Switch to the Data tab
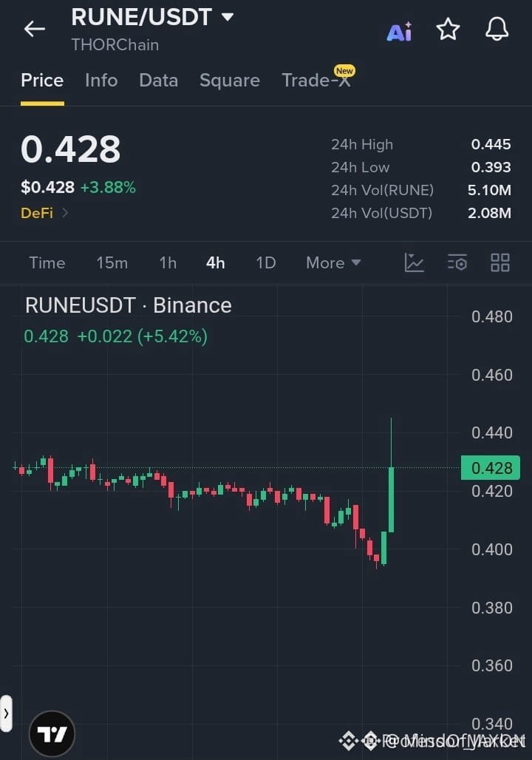 pos(158,81)
